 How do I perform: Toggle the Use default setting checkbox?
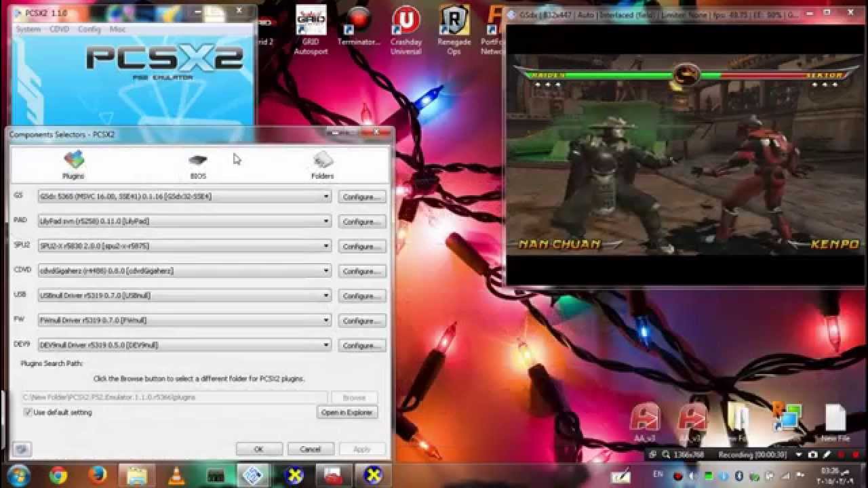(x=28, y=412)
